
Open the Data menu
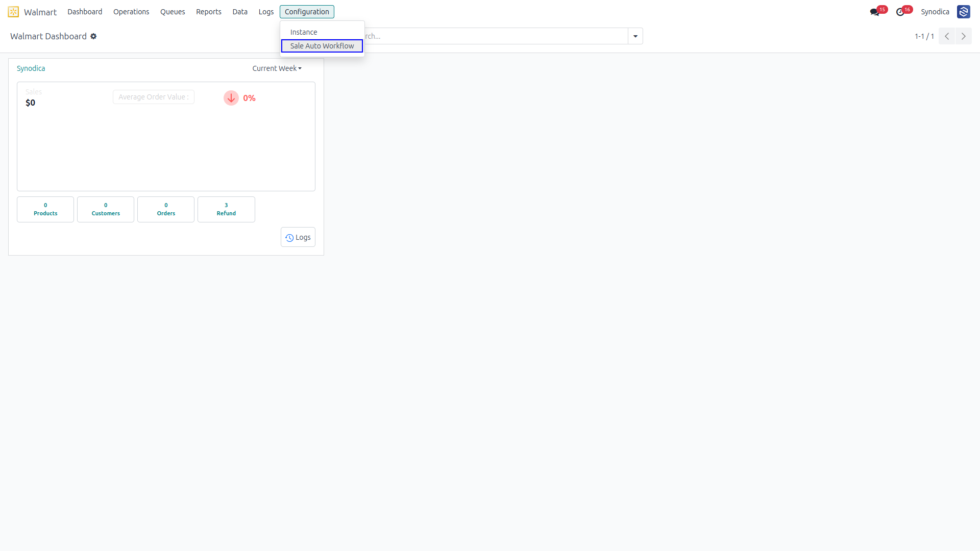[x=240, y=12]
